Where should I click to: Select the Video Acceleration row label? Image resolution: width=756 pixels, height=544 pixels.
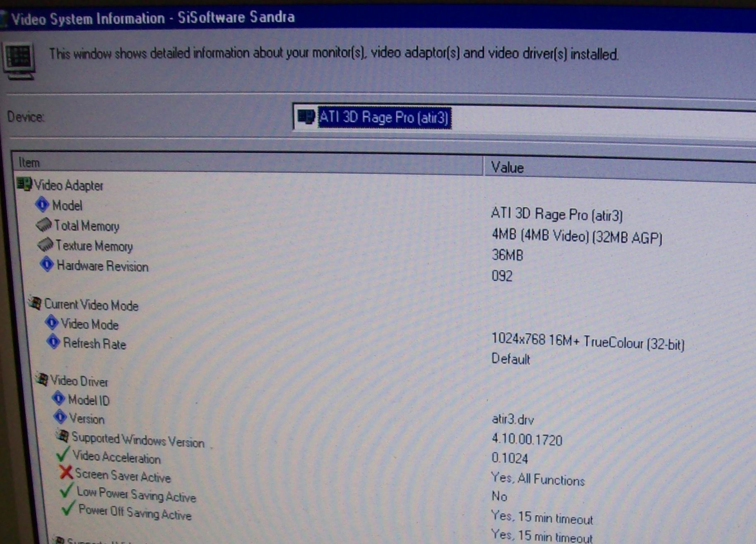pyautogui.click(x=117, y=457)
